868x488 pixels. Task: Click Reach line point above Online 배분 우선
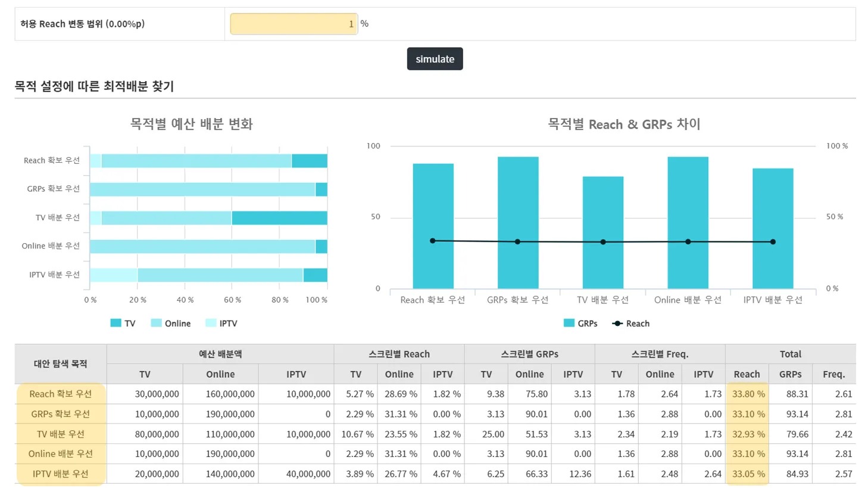[x=688, y=242]
